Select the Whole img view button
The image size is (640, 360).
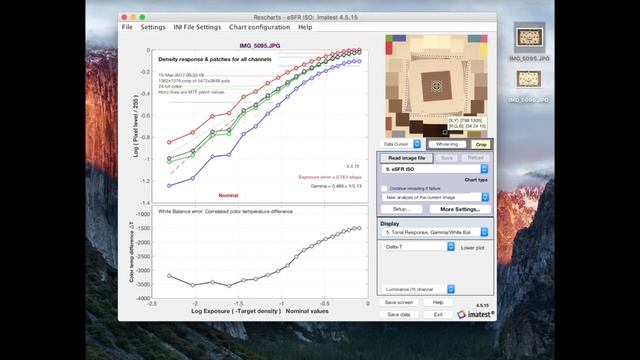tap(447, 144)
